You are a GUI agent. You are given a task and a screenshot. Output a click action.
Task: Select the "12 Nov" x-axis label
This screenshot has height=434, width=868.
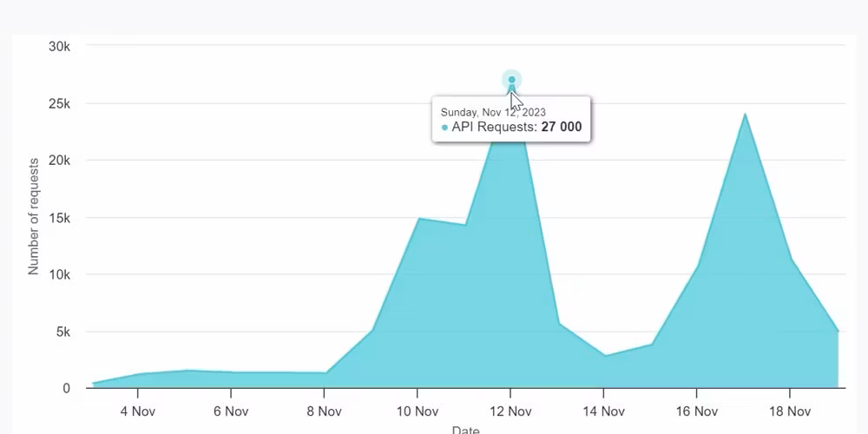pos(510,411)
